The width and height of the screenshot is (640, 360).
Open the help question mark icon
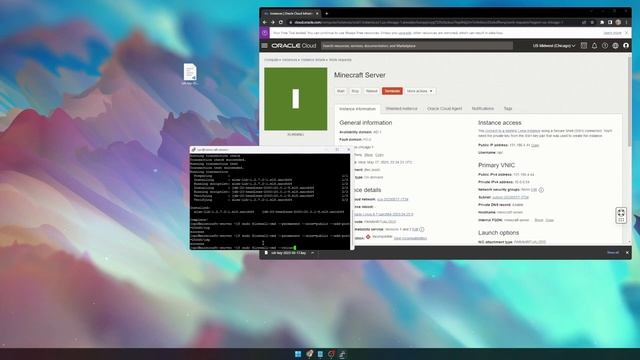tap(605, 46)
